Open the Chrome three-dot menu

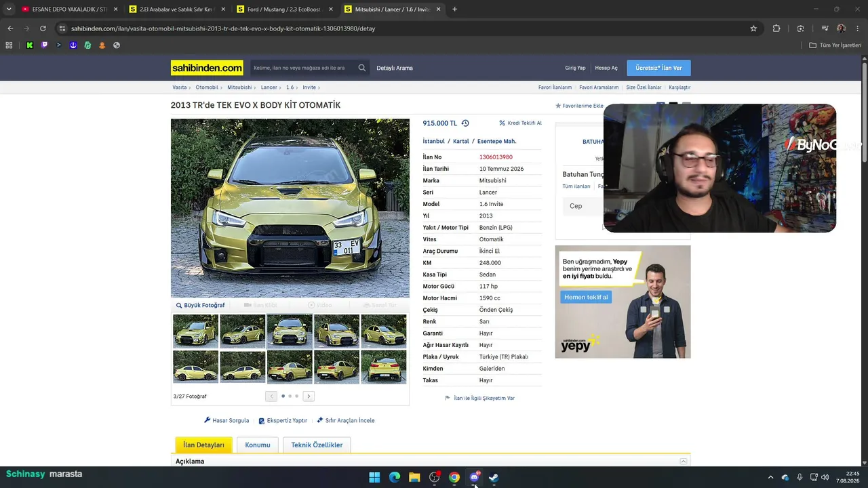point(857,28)
